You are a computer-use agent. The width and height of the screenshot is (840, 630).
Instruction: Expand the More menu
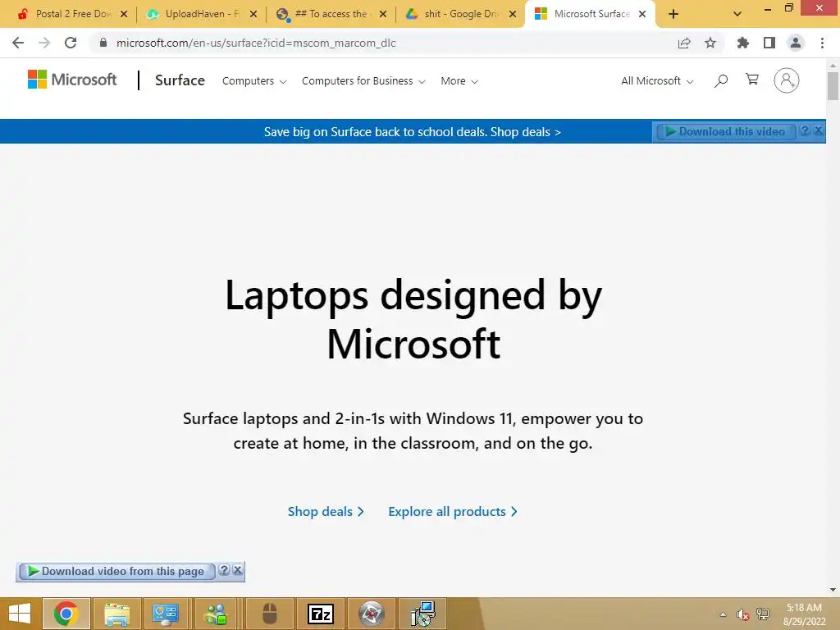point(459,81)
